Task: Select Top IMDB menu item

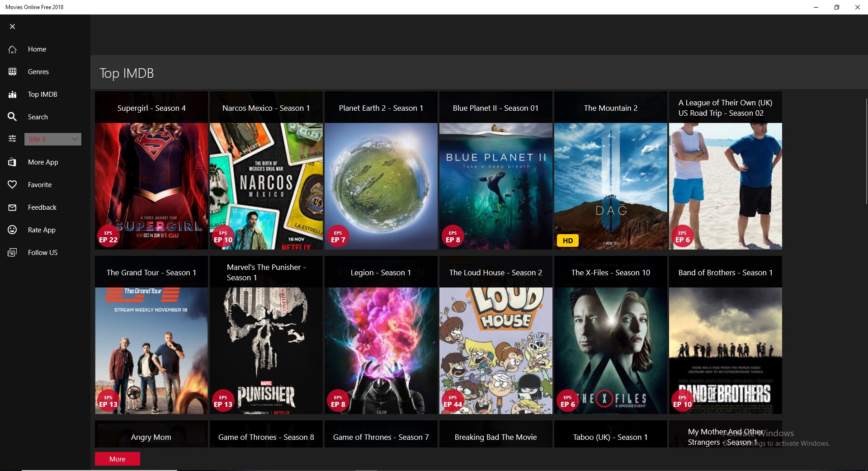Action: 42,94
